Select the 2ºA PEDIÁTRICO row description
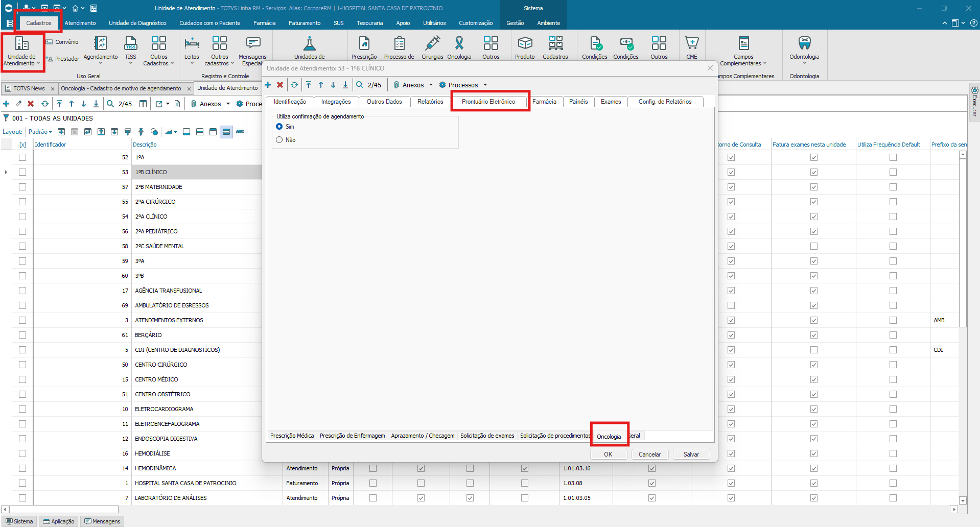This screenshot has height=527, width=980. [x=156, y=231]
